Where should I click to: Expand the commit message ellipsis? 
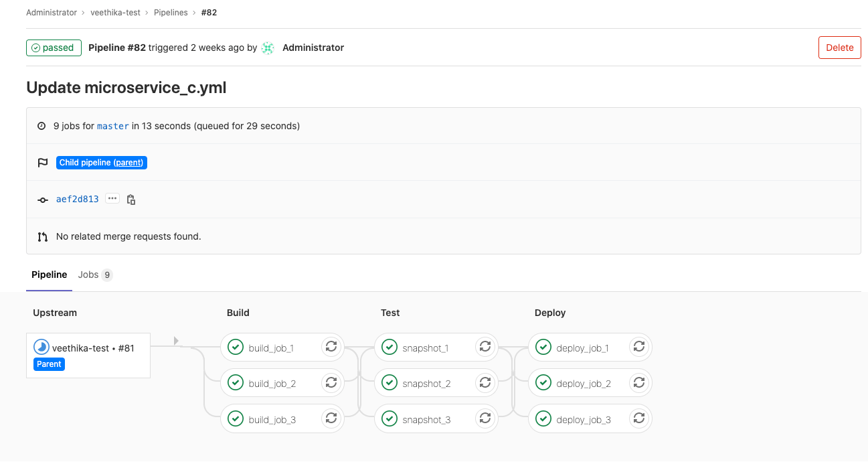click(112, 198)
